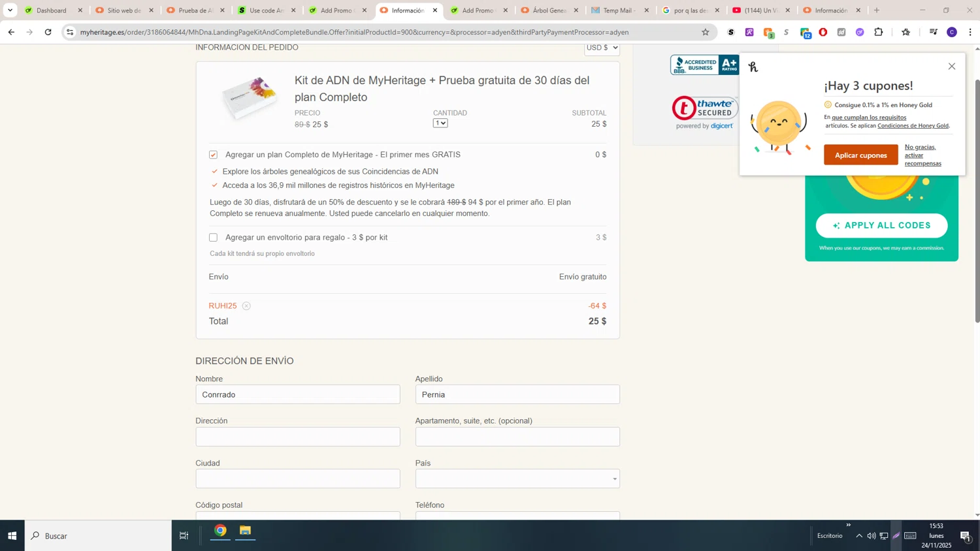Open Condiciones de Honey Gold link
Image resolution: width=980 pixels, height=551 pixels.
pos(913,125)
